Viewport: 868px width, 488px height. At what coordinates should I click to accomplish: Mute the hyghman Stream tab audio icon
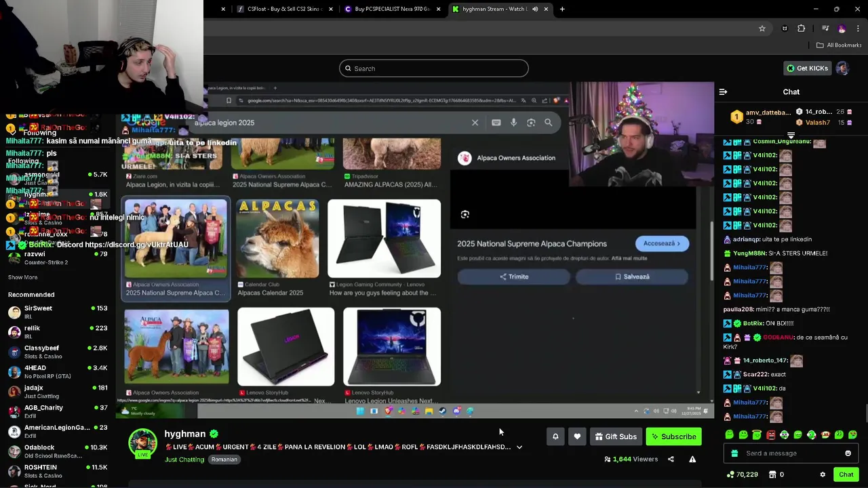pos(535,9)
